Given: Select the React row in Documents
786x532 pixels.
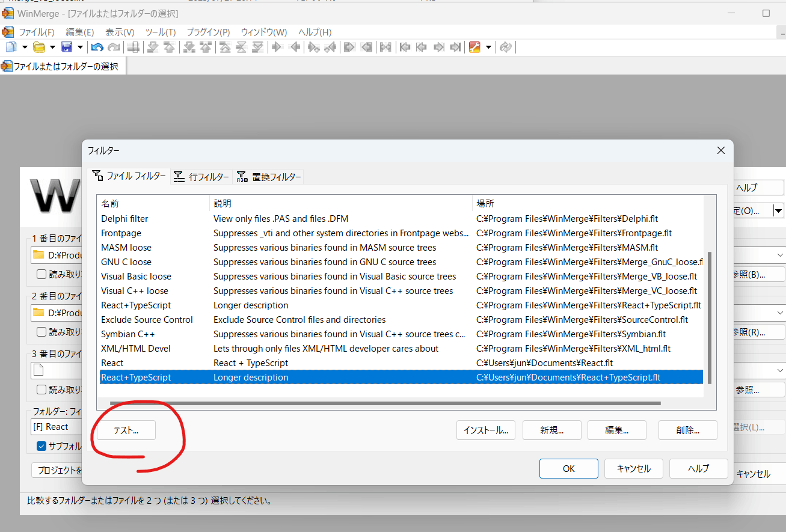Looking at the screenshot, I should pyautogui.click(x=400, y=363).
